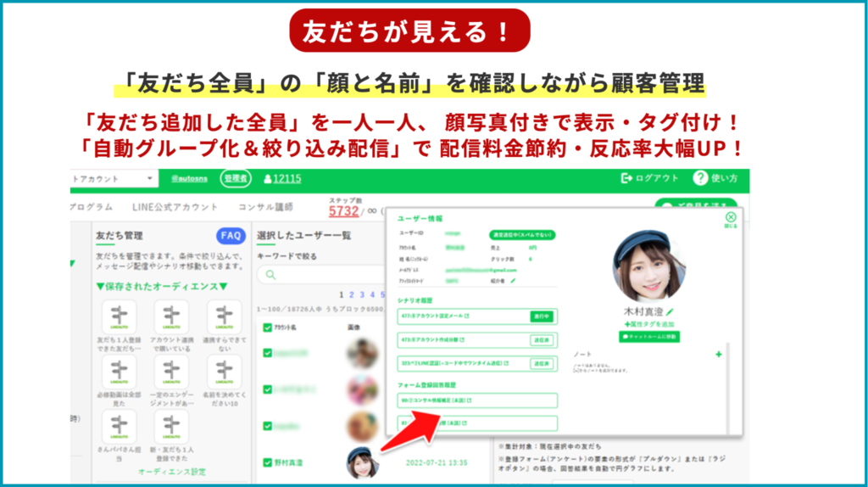Click 送信済 button on scenario 323
Image resolution: width=868 pixels, height=487 pixels.
coord(542,364)
